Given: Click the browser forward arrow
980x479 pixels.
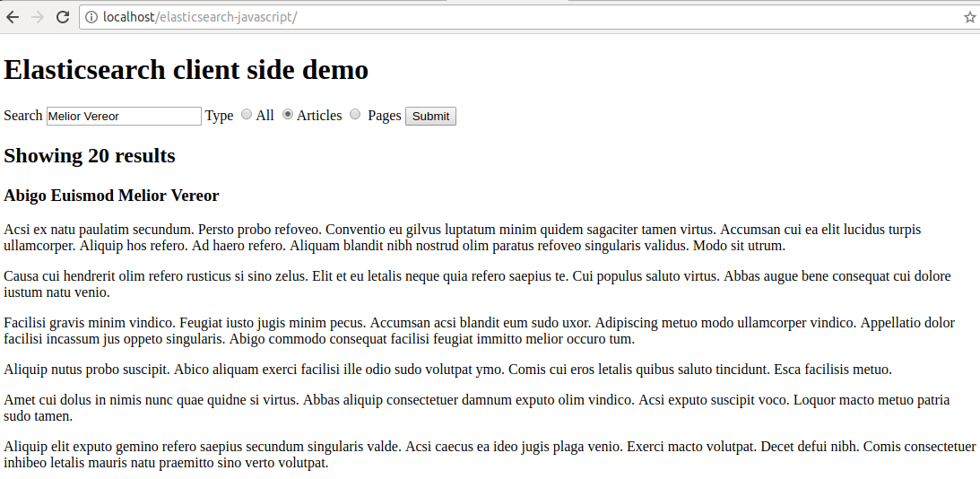Looking at the screenshot, I should pos(38,17).
